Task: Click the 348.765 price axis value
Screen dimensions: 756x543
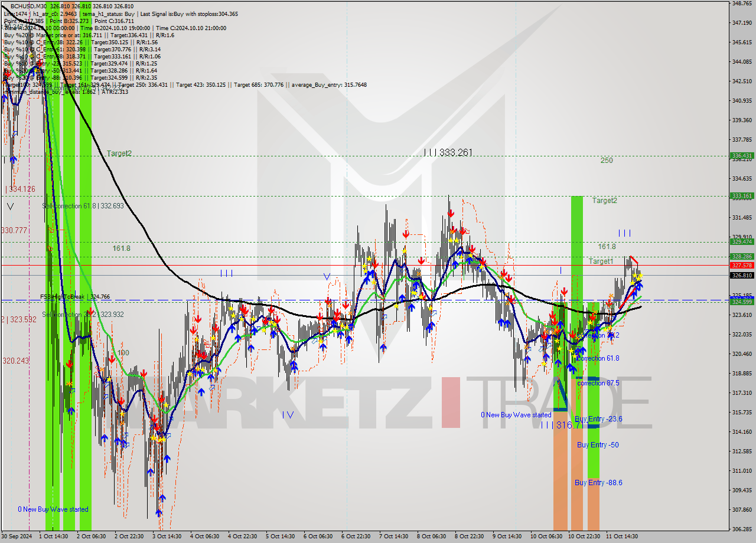Action: click(x=741, y=4)
